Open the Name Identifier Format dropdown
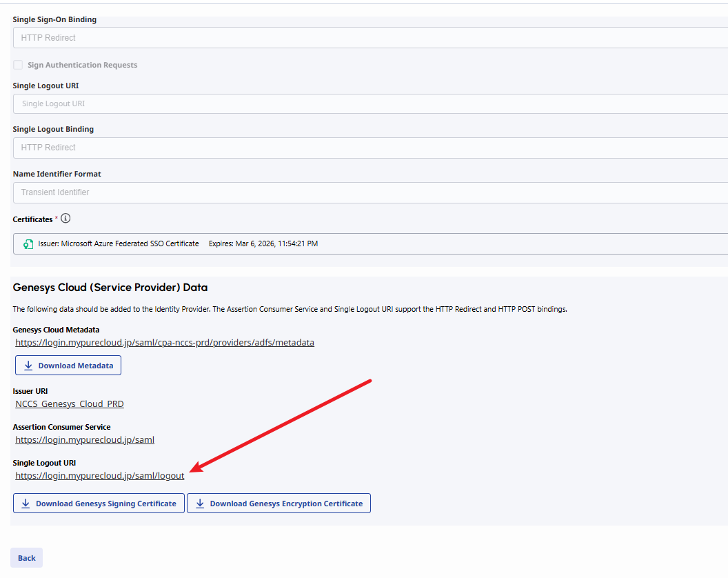Viewport: 728px width, 578px height. [370, 192]
